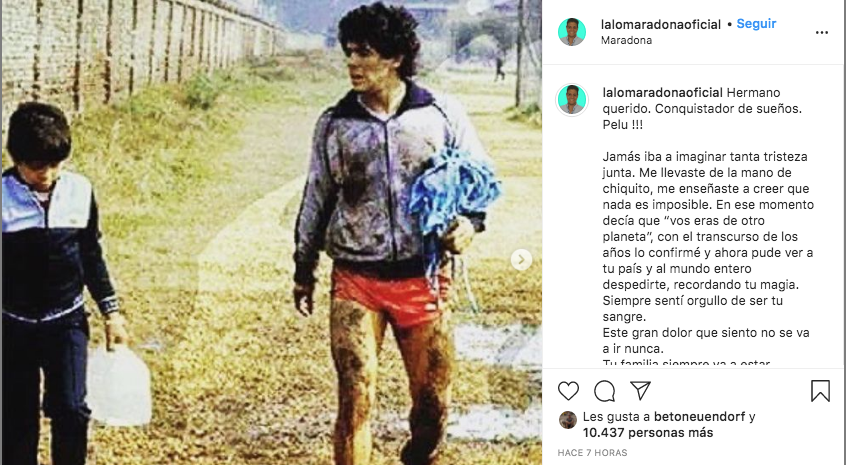Click the betoneuendorf liker avatar
This screenshot has width=846, height=465.
coord(568,420)
